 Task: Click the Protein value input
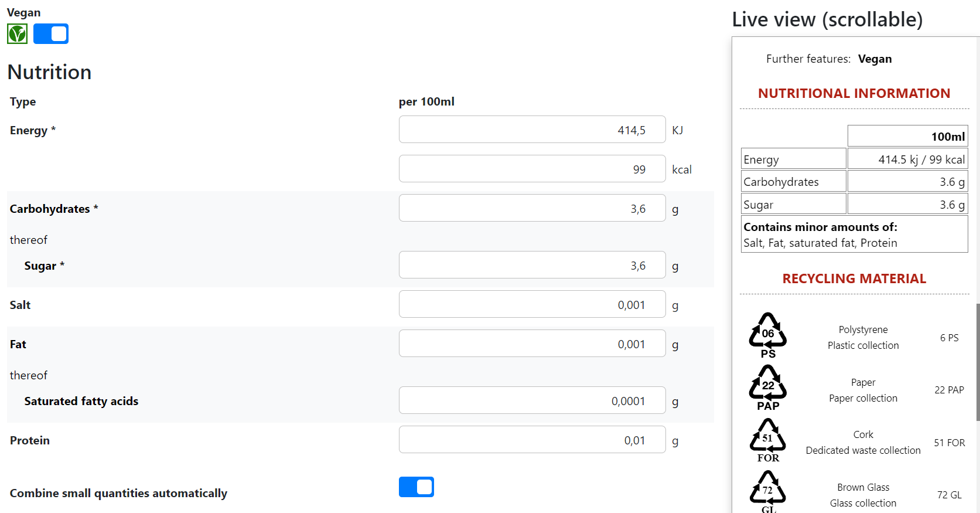click(x=532, y=440)
